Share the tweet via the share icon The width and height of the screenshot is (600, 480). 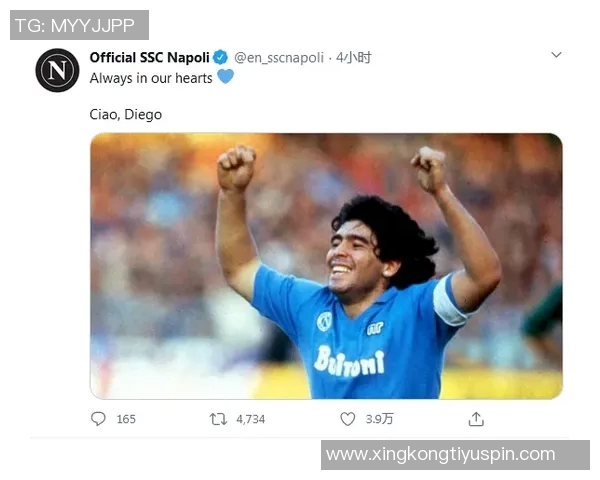click(x=476, y=419)
